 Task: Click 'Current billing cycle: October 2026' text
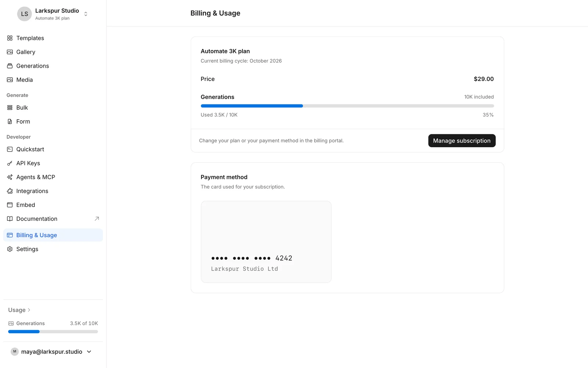coord(241,61)
